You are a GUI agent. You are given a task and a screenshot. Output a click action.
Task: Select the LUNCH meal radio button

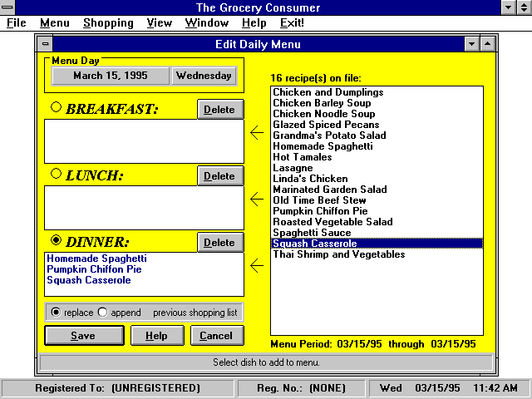[57, 174]
